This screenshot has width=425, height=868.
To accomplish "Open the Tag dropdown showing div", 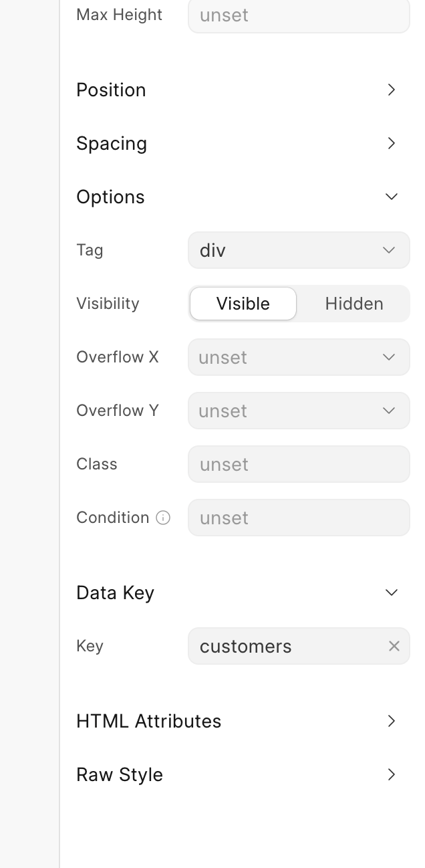I will [x=299, y=250].
